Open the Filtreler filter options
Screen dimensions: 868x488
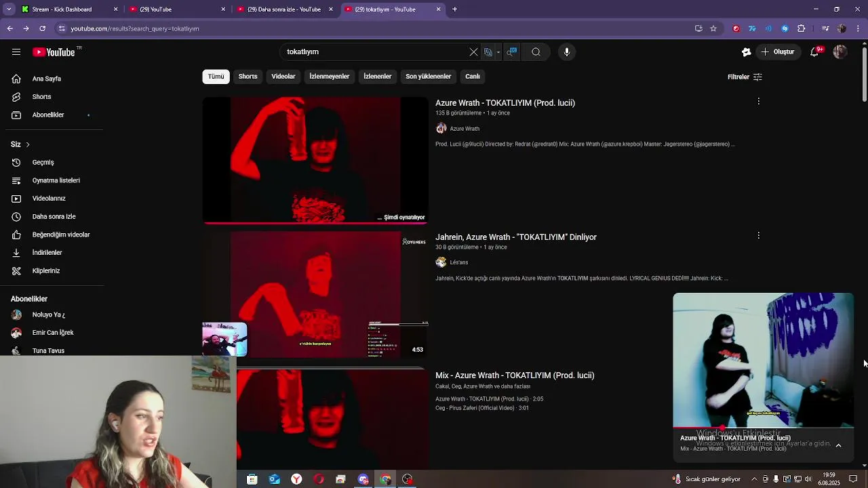click(x=745, y=77)
